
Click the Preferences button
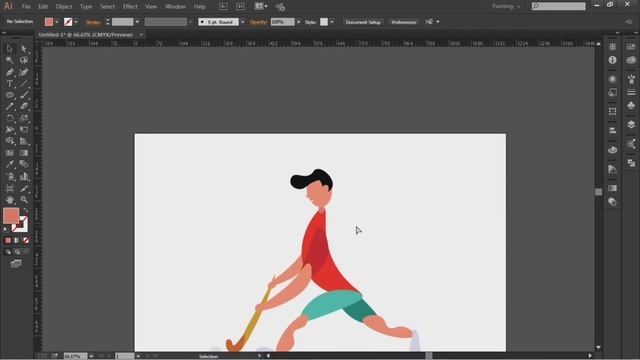click(404, 22)
